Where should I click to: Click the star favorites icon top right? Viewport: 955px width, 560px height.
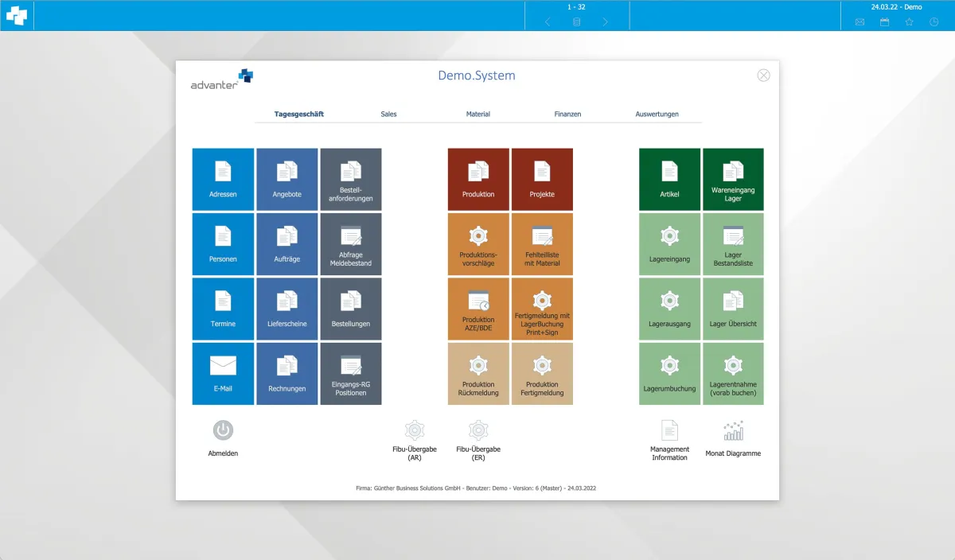(x=907, y=21)
